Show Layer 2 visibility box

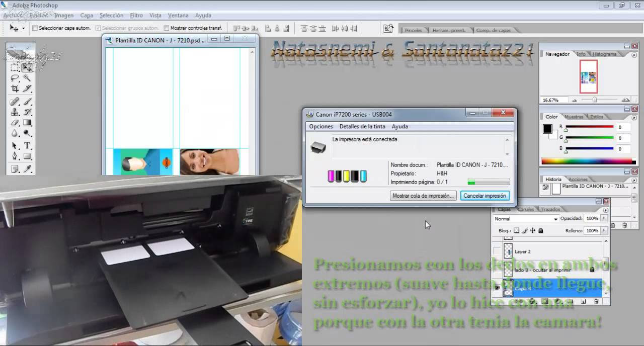pyautogui.click(x=497, y=251)
